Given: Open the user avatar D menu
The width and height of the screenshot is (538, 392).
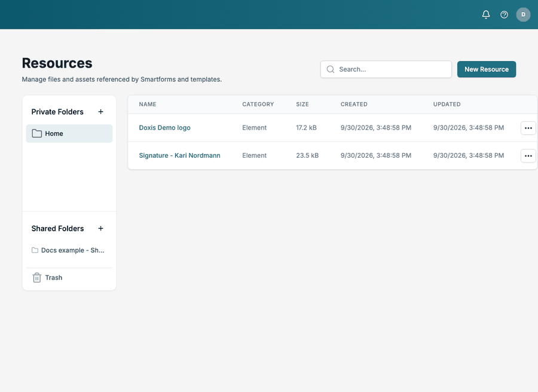Looking at the screenshot, I should [523, 14].
